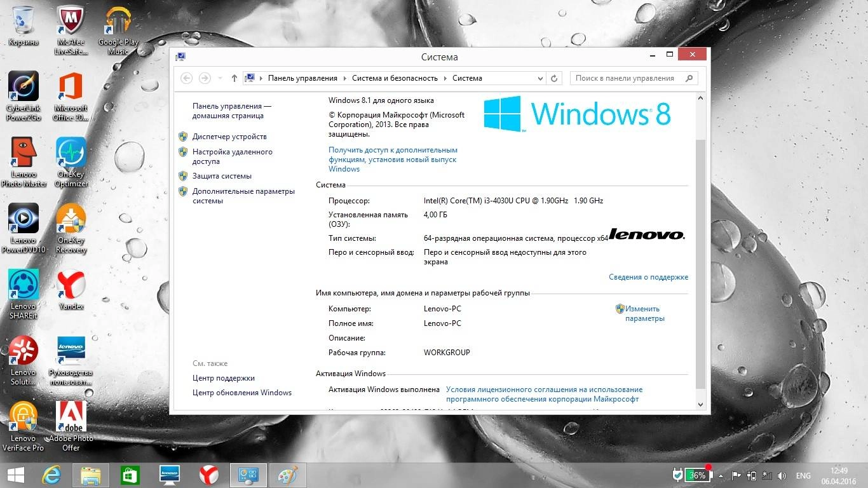Open Диспетчер устройств link
Screen dimensions: 868x488
click(x=229, y=137)
